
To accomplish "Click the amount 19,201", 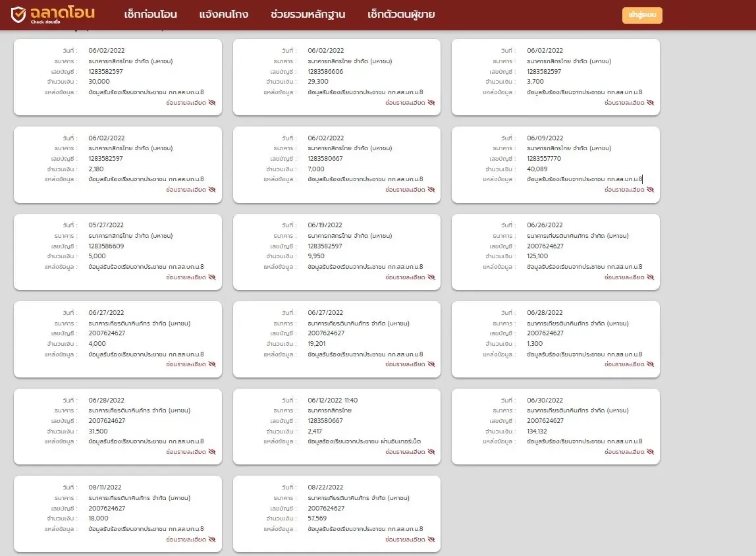I will coord(316,344).
